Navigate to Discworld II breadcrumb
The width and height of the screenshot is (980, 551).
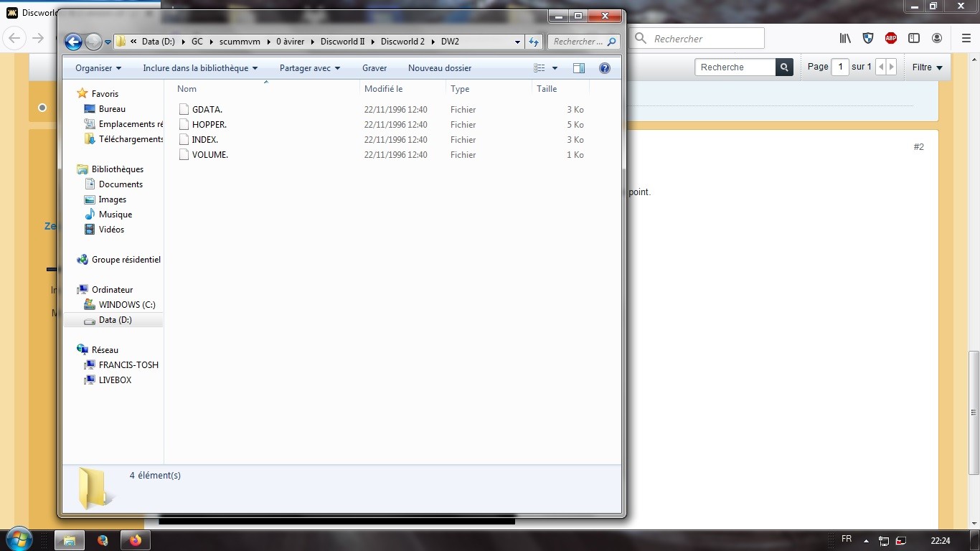(x=343, y=42)
